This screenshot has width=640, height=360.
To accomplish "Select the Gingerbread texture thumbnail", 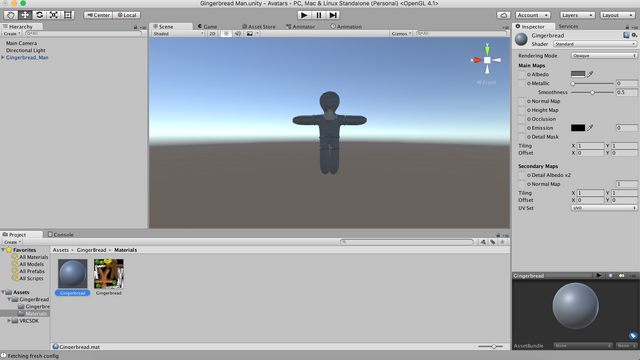I will tap(109, 274).
